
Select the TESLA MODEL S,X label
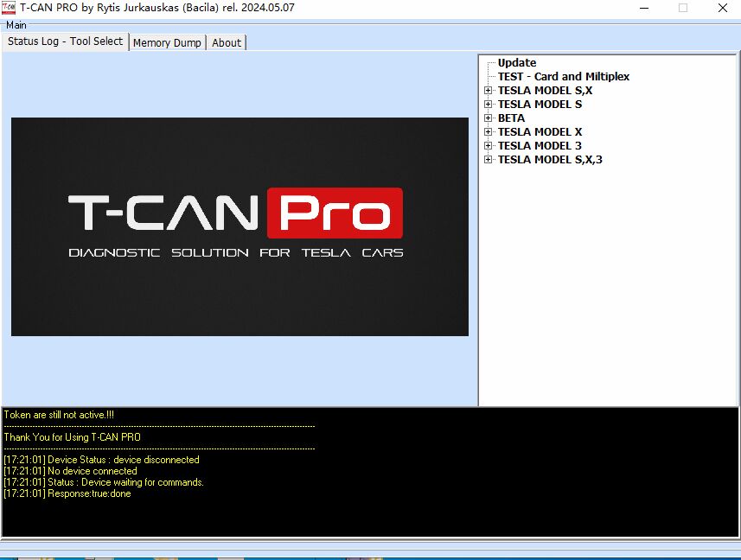[545, 90]
